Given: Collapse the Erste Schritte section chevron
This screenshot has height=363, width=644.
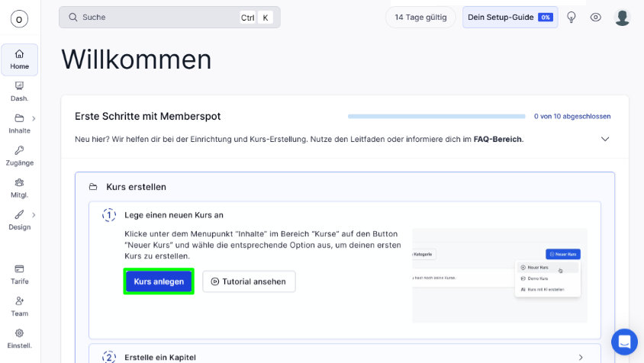Looking at the screenshot, I should [605, 139].
